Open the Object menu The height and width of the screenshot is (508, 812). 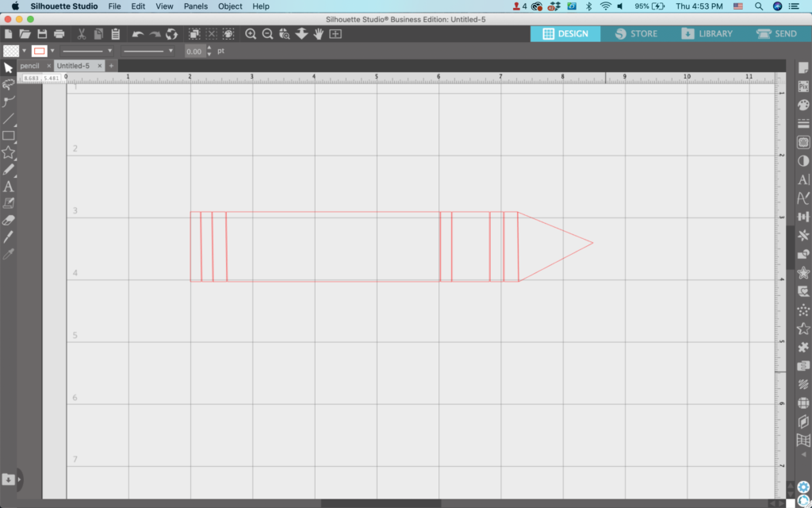(x=230, y=6)
